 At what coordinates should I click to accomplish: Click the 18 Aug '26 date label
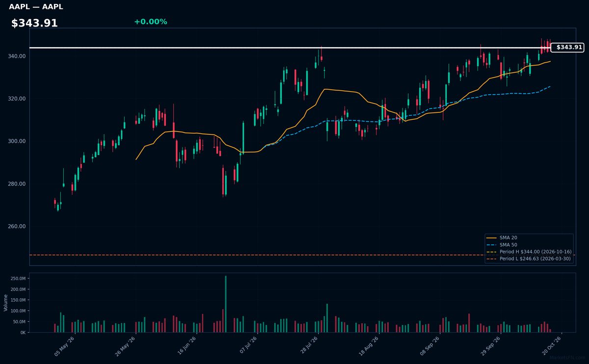coord(369,346)
